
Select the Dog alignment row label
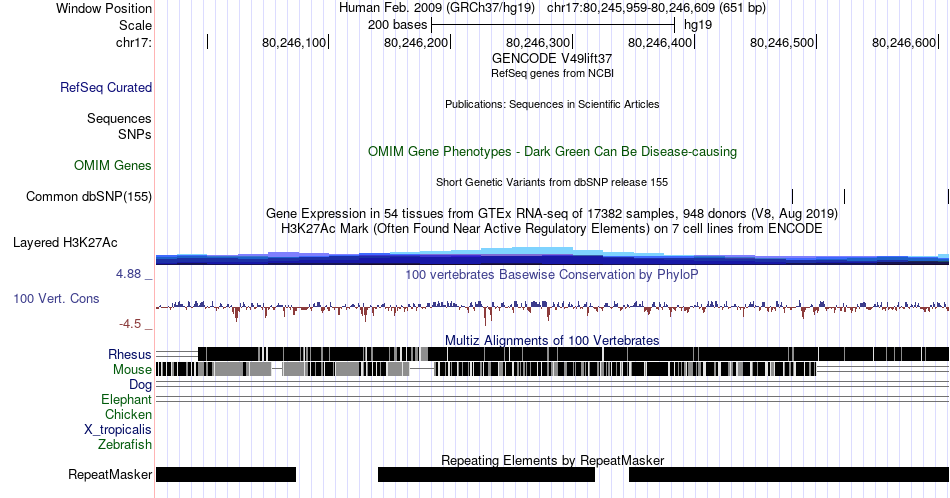tap(141, 385)
